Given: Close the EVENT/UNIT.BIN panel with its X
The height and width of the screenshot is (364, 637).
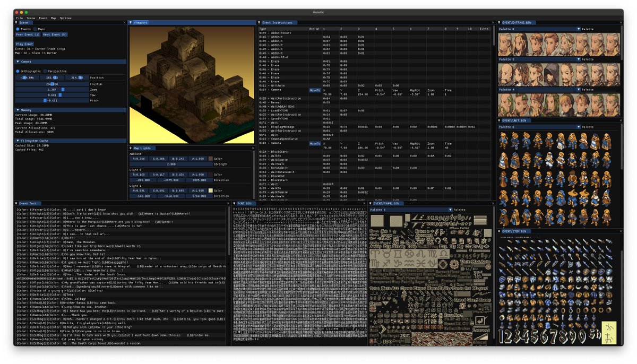Looking at the screenshot, I should pyautogui.click(x=621, y=120).
